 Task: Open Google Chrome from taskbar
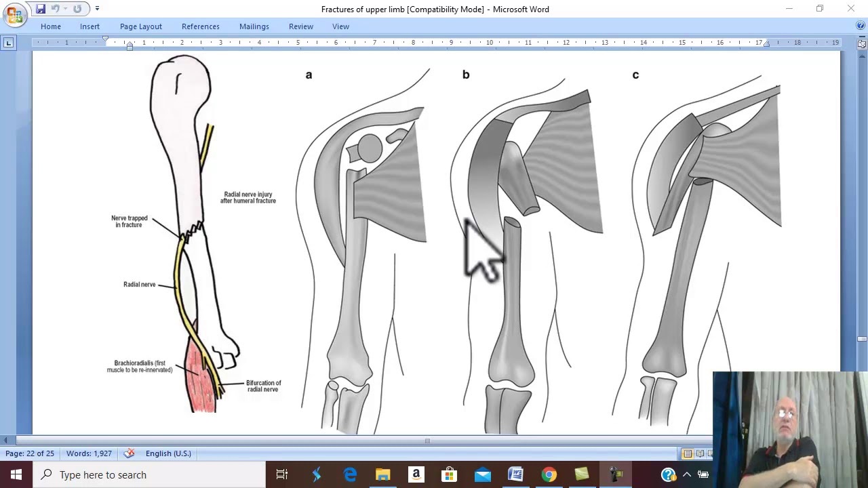pos(549,474)
